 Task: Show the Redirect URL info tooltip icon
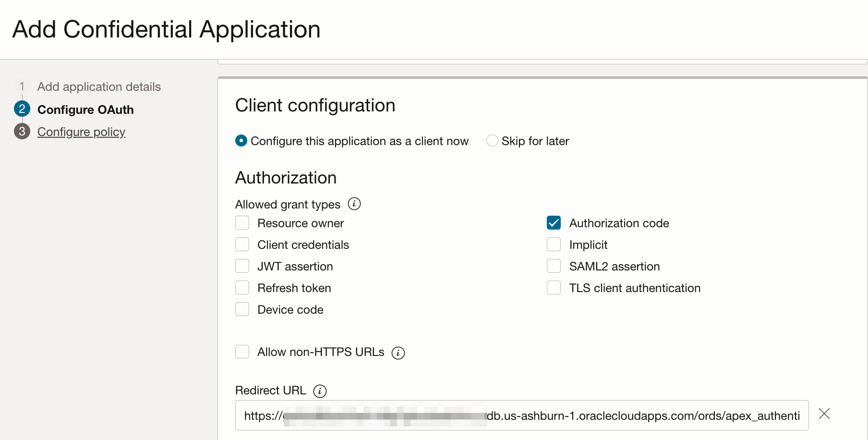[320, 391]
